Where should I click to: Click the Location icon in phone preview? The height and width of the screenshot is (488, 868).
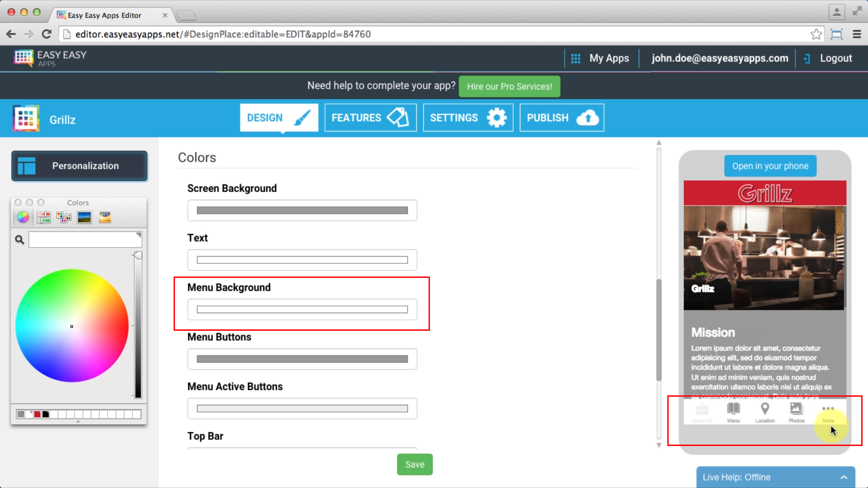764,413
